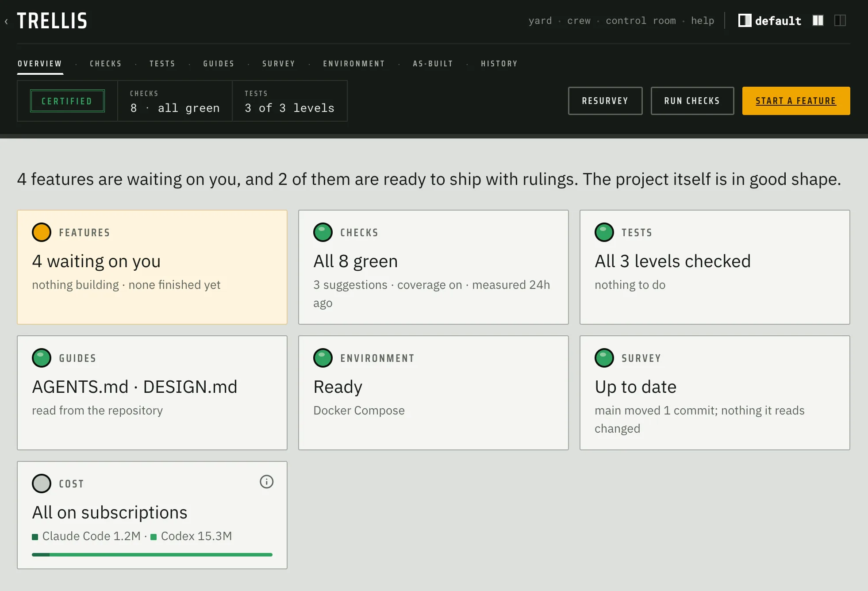The height and width of the screenshot is (591, 868).
Task: Click the back chevron beside TRELLIS
Action: 6,21
